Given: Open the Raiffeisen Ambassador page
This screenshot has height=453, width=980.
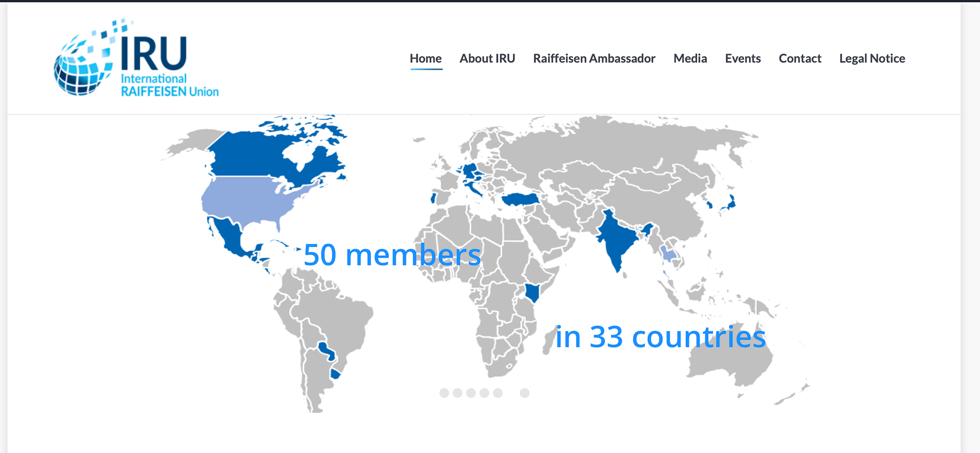Looking at the screenshot, I should point(594,59).
